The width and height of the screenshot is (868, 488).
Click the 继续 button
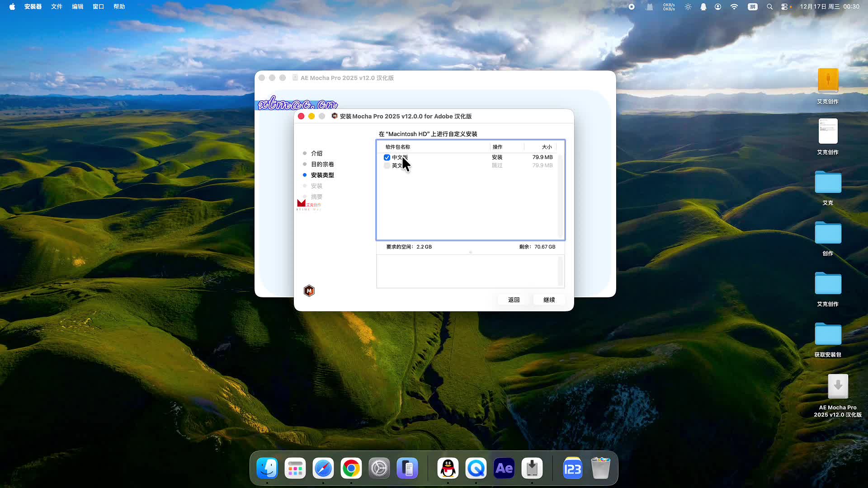pos(549,300)
